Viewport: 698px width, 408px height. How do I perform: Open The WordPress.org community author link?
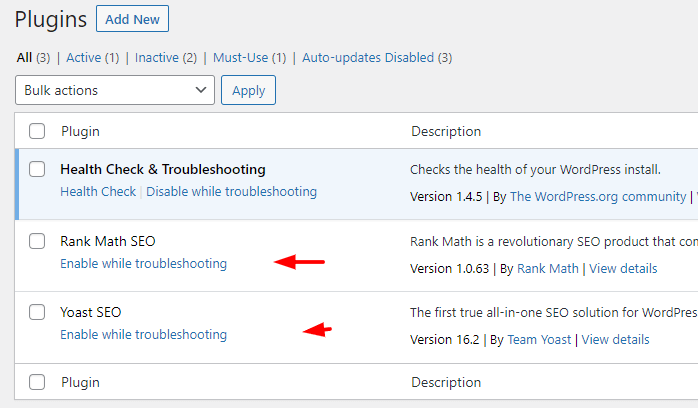[598, 197]
